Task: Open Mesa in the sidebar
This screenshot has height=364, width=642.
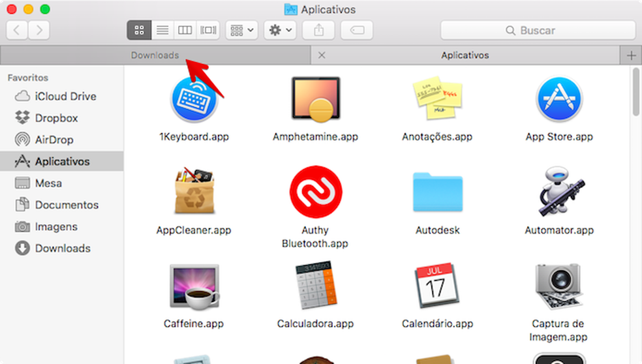Action: pos(62,183)
